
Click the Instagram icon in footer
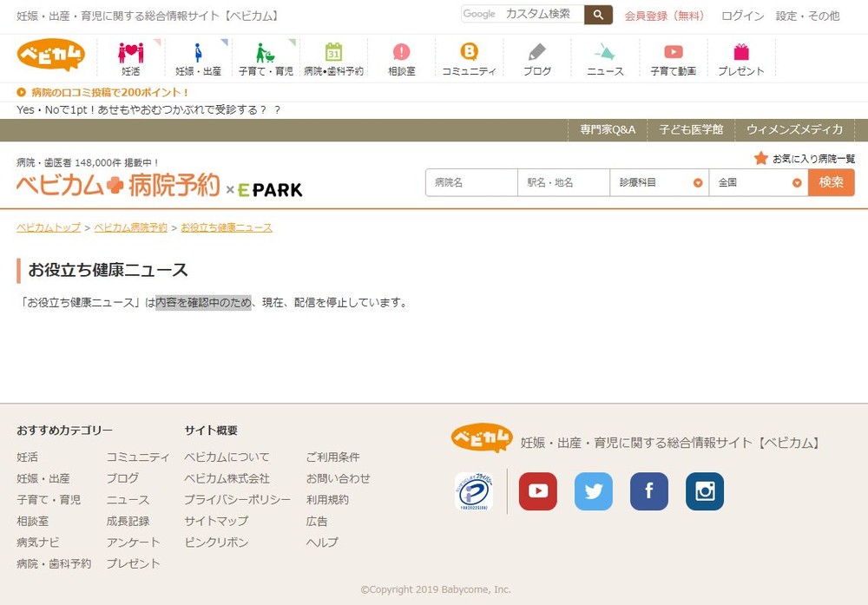click(704, 491)
